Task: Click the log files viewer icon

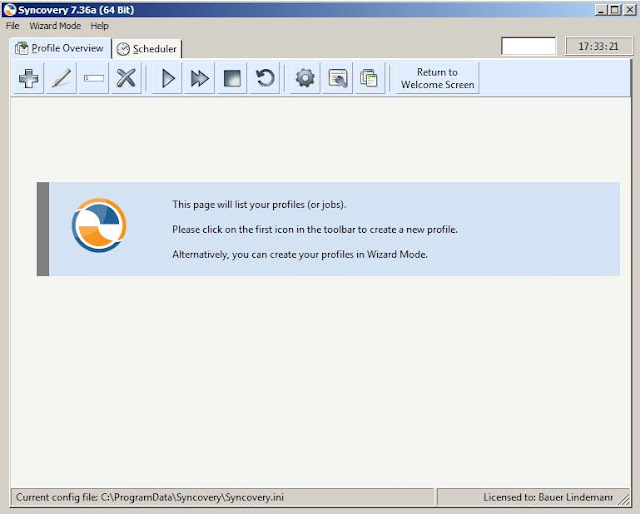Action: [338, 78]
